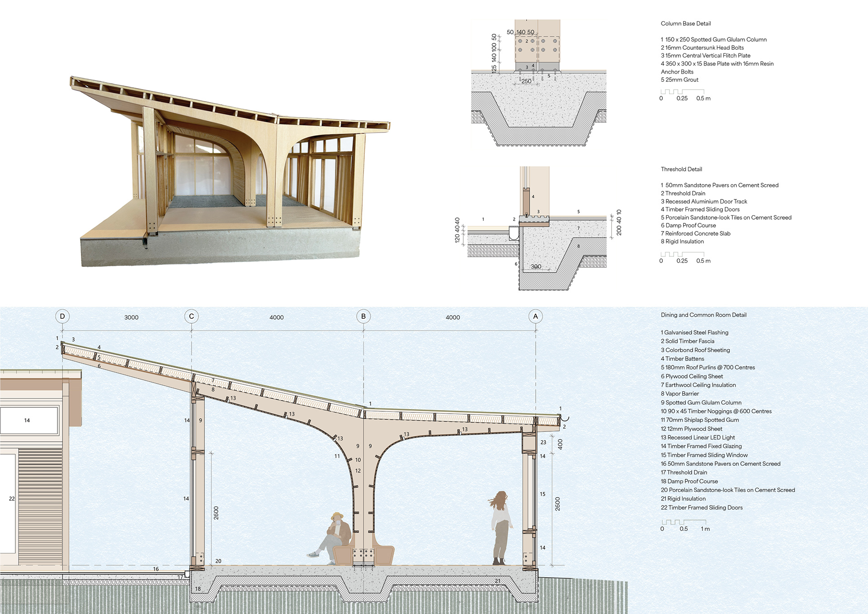Screen dimensions: 868x614
Task: Click the Column Base Detail heading
Action: [x=685, y=24]
